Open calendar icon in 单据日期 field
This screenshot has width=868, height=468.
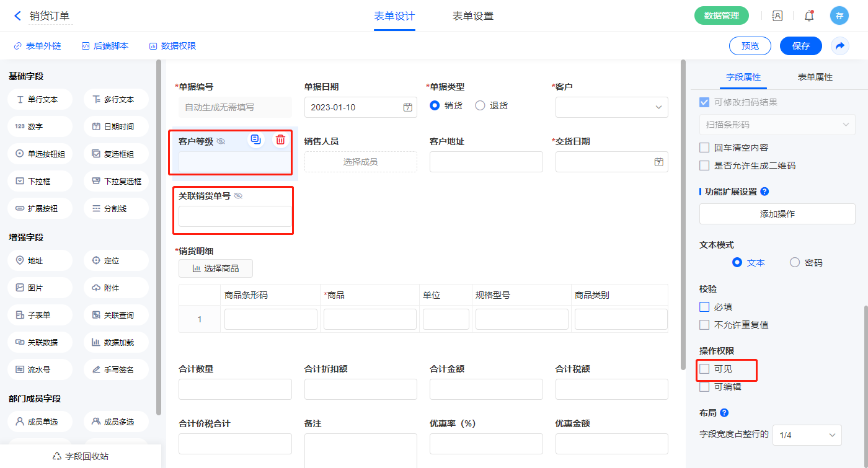[407, 107]
